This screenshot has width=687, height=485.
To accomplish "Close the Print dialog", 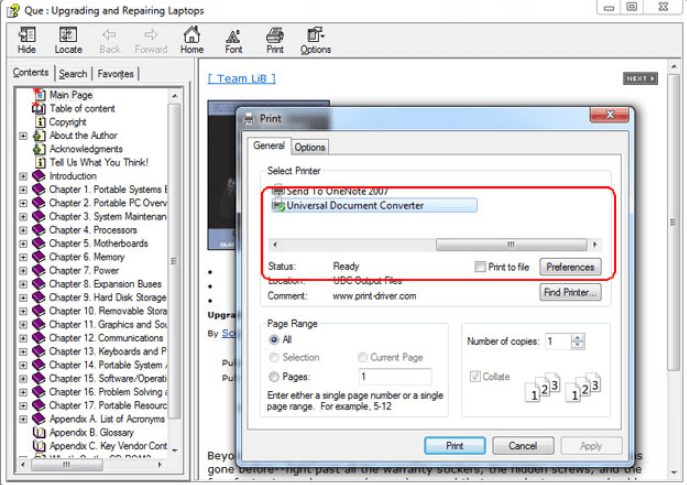I will pyautogui.click(x=609, y=115).
